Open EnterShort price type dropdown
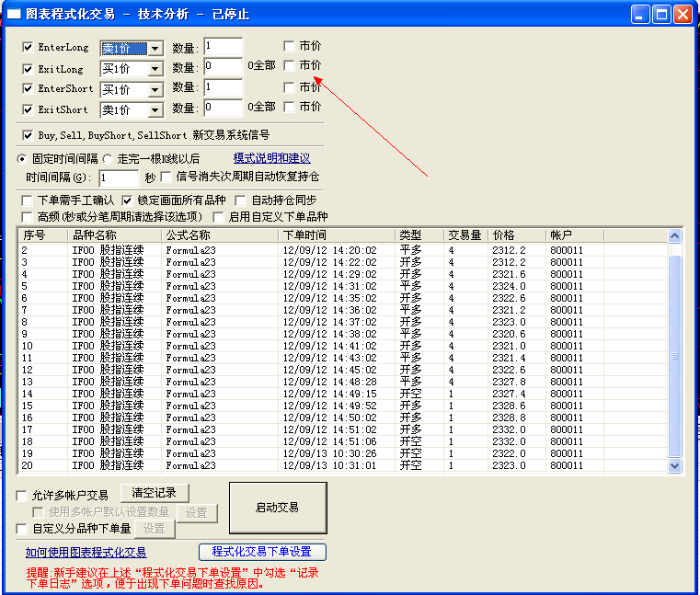The width and height of the screenshot is (700, 595). pyautogui.click(x=155, y=90)
